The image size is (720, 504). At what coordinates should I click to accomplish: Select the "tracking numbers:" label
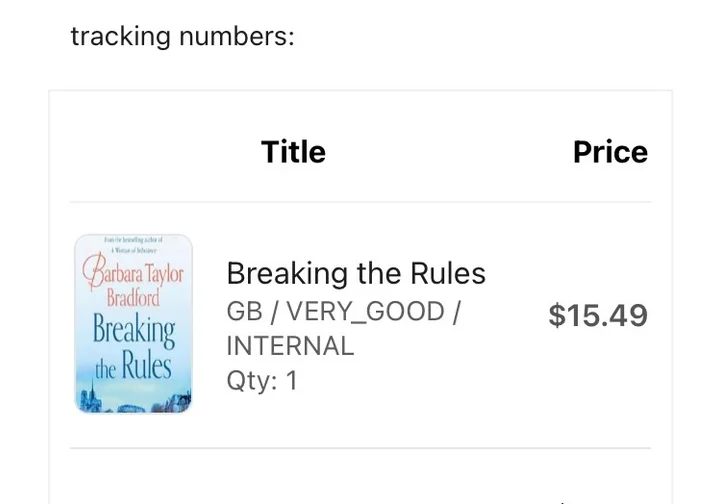click(182, 36)
